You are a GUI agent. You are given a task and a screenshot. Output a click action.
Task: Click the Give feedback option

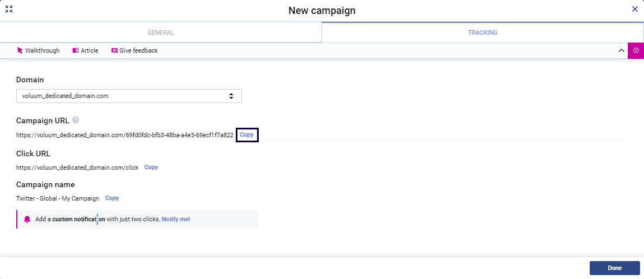pyautogui.click(x=134, y=50)
